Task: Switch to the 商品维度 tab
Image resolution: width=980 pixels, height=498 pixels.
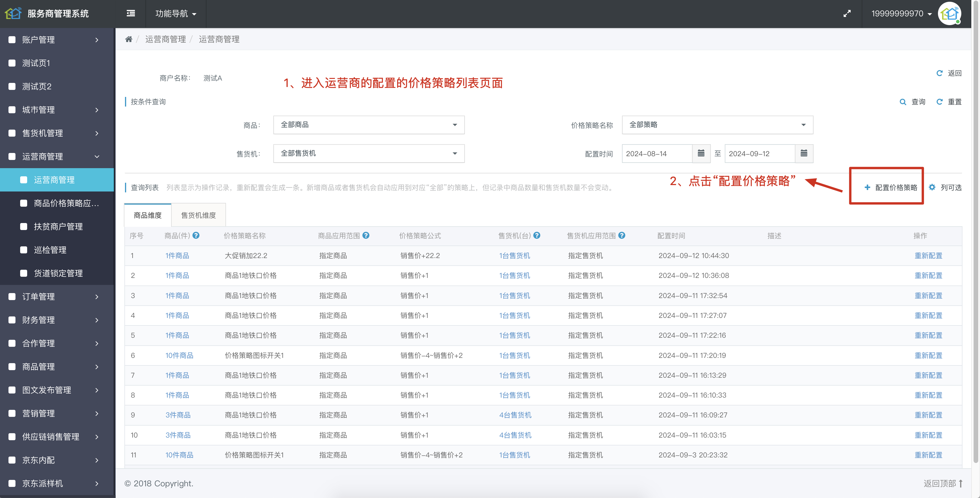Action: click(147, 215)
